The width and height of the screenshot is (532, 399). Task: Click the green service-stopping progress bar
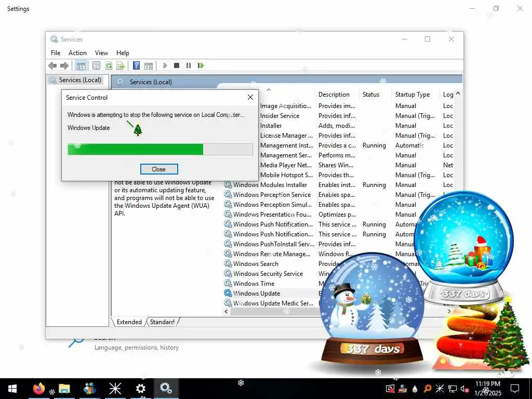[160, 149]
